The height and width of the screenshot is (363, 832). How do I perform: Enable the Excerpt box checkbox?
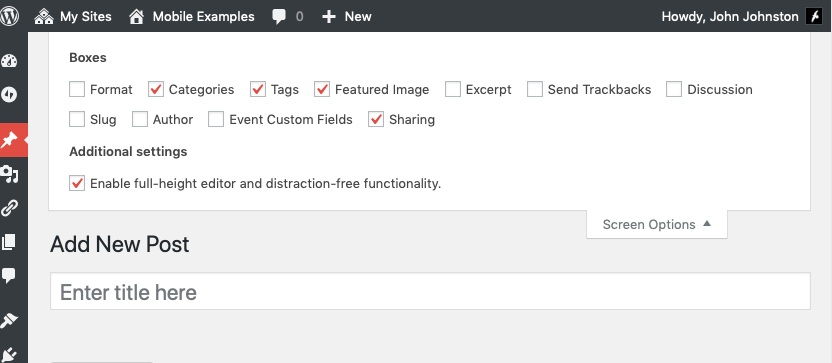[x=453, y=89]
